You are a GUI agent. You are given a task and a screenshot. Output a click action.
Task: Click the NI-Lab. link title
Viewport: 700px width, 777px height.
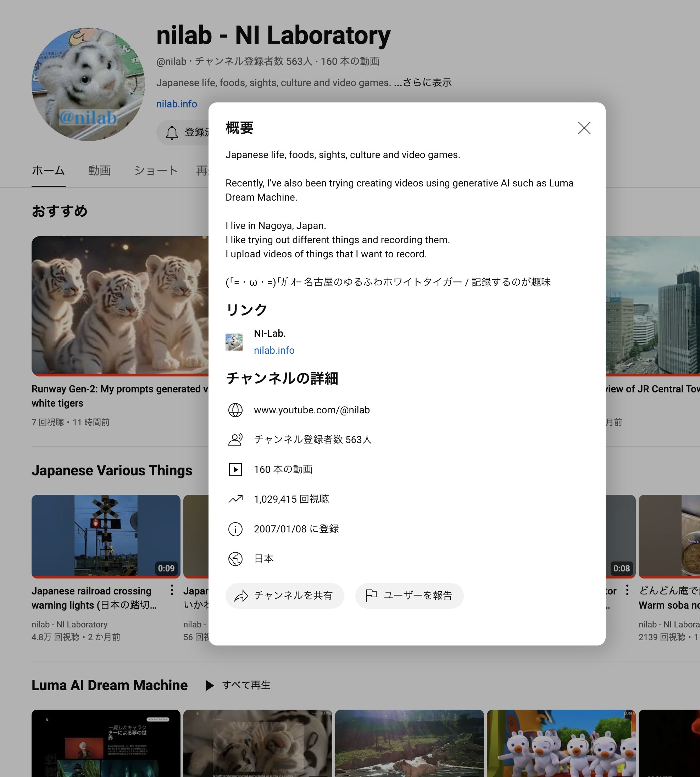click(x=270, y=333)
